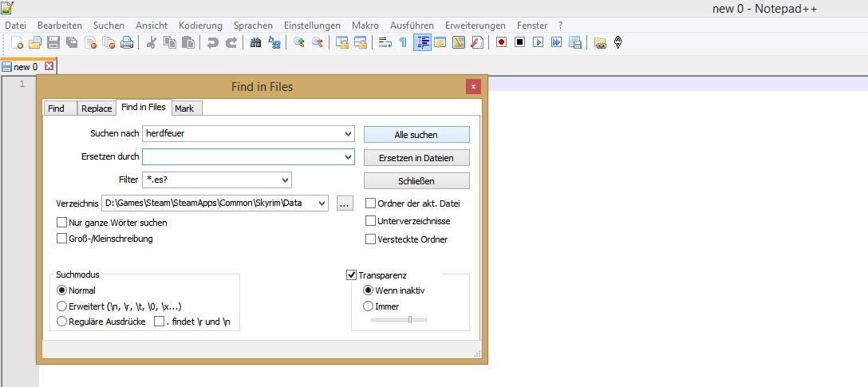Enable Nur ganze Wörter suchen checkbox
Image resolution: width=868 pixels, height=387 pixels.
coord(62,223)
